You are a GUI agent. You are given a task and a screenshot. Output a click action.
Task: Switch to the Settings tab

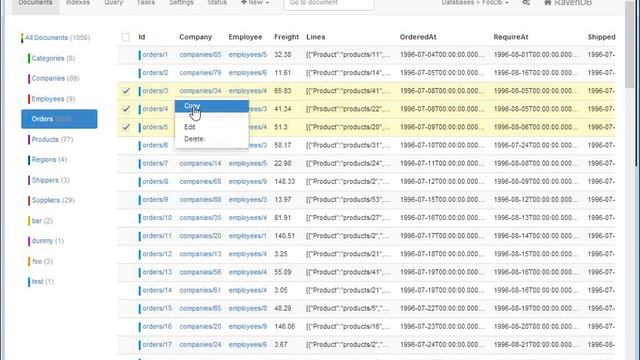[x=181, y=3]
